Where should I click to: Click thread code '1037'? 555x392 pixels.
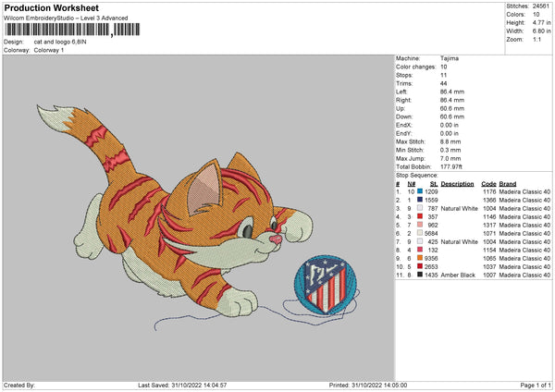489,266
